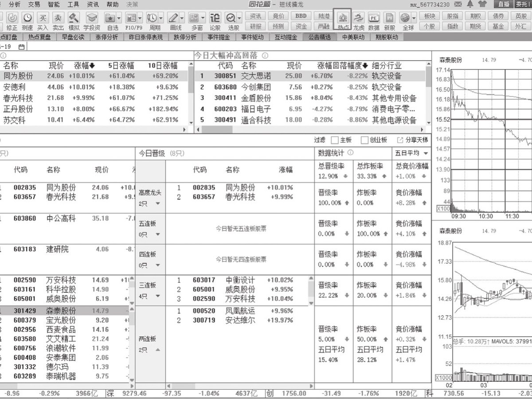532x399 pixels.
Task: Click the BBD button
Action: pyautogui.click(x=301, y=16)
